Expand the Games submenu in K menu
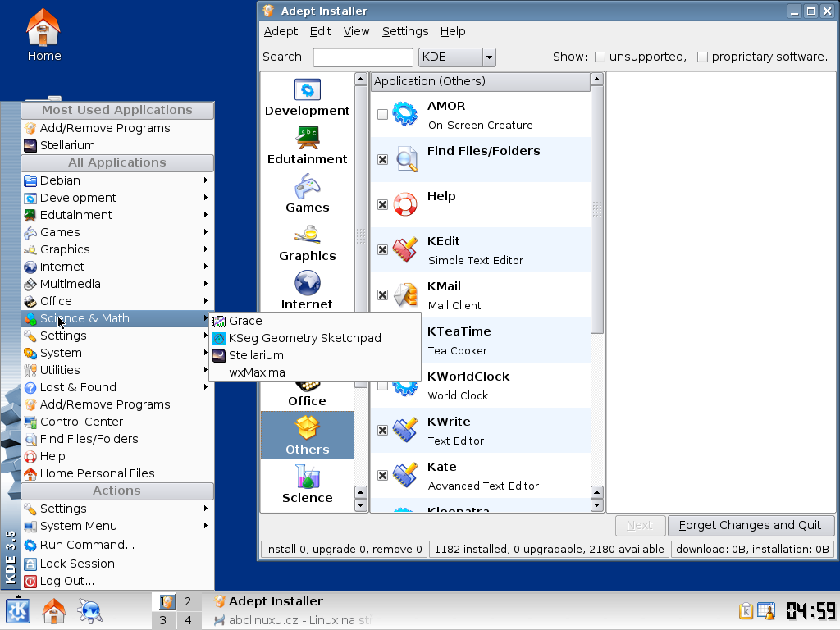The width and height of the screenshot is (840, 630). tap(117, 232)
